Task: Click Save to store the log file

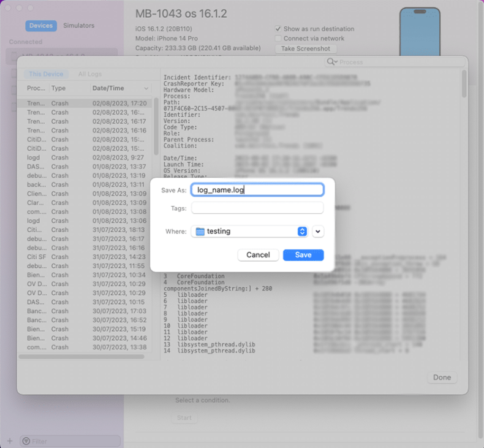Action: tap(303, 255)
